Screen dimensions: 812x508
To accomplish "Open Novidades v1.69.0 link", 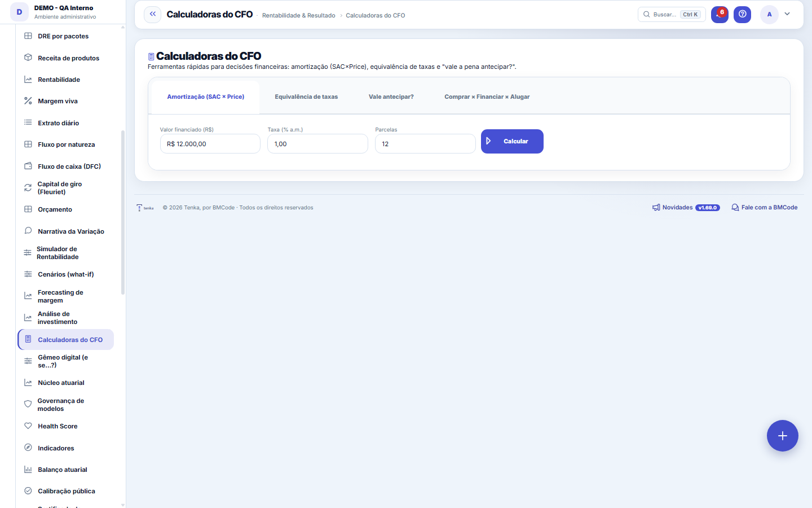I will click(686, 208).
